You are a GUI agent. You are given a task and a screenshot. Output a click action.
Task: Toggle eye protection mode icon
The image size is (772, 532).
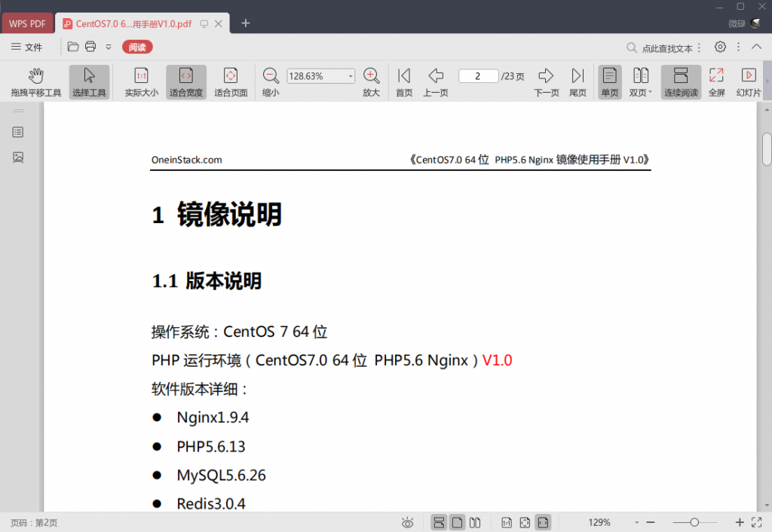point(408,523)
